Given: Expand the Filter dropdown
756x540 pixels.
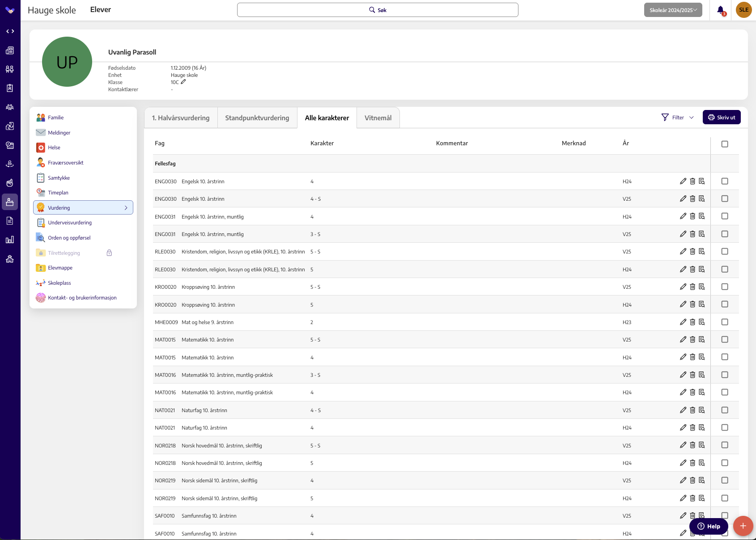Looking at the screenshot, I should coord(677,118).
